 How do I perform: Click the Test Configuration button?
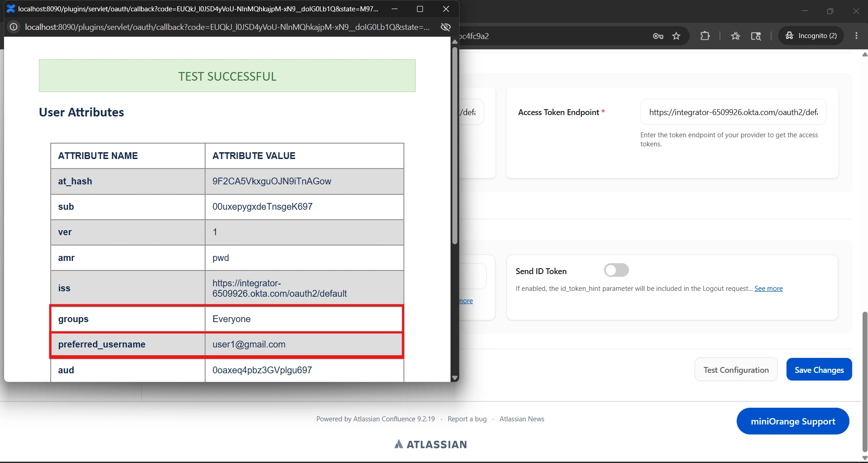click(x=736, y=370)
